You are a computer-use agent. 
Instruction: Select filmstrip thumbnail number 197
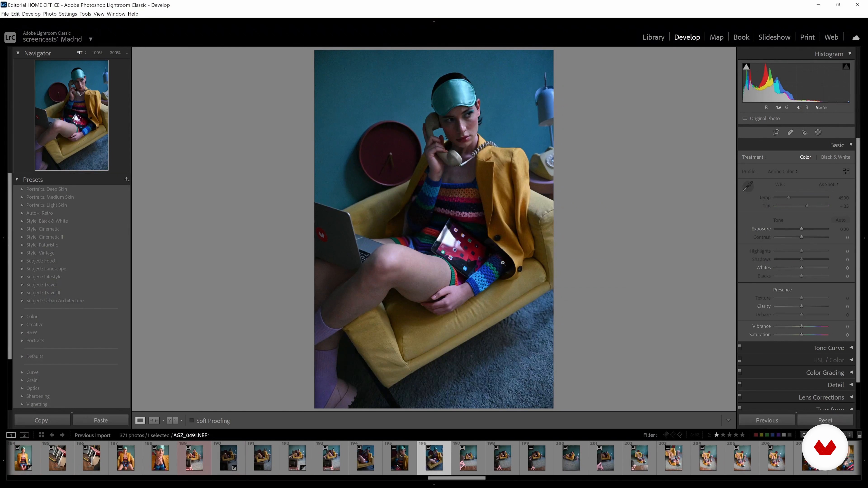(x=468, y=458)
